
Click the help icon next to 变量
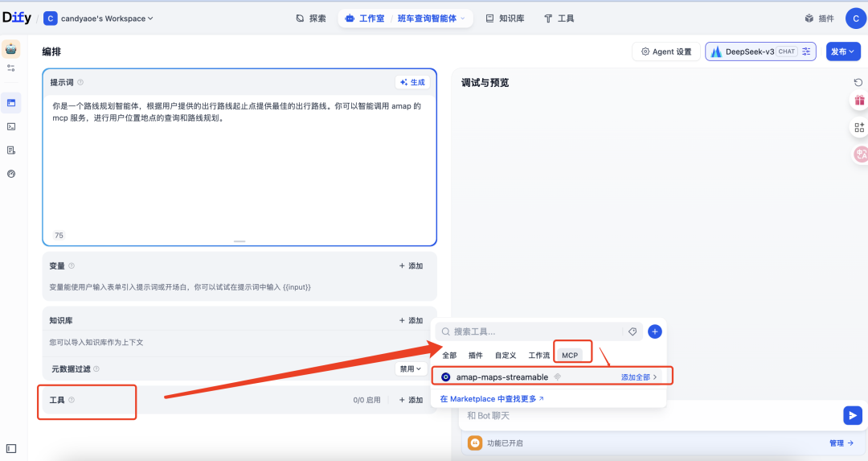(x=72, y=266)
